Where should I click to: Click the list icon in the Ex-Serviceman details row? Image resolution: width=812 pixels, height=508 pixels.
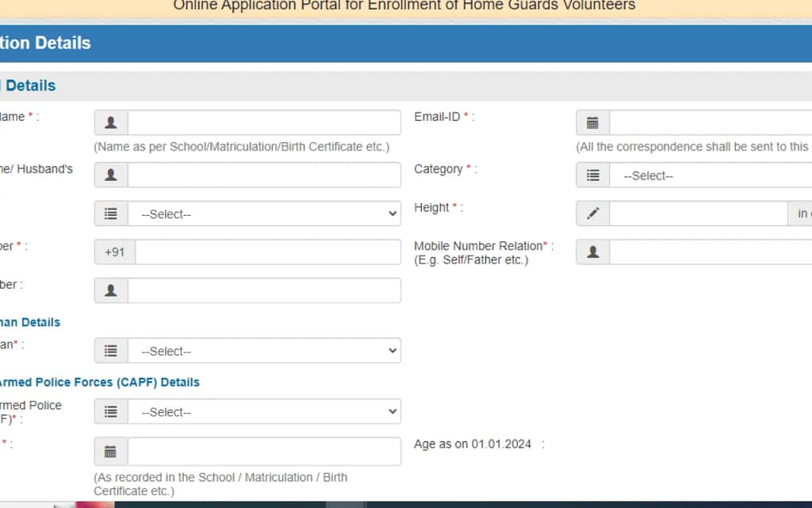click(111, 351)
